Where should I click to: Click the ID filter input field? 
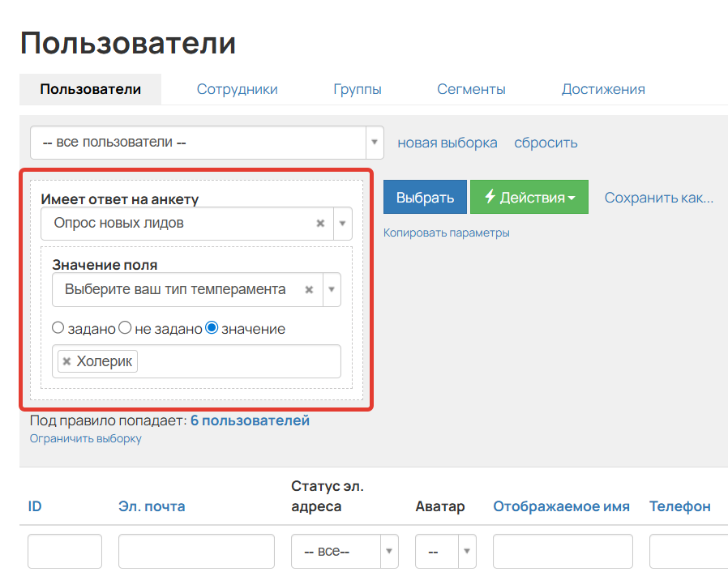pos(64,551)
